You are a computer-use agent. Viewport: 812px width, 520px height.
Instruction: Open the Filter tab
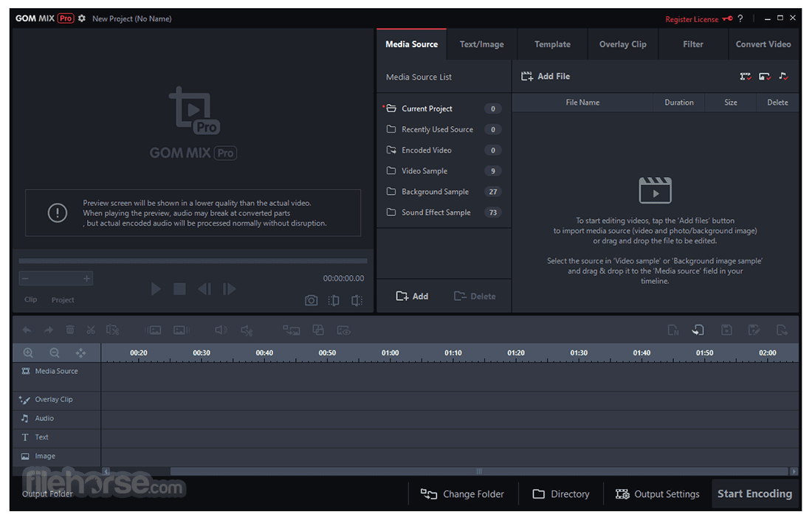tap(693, 44)
